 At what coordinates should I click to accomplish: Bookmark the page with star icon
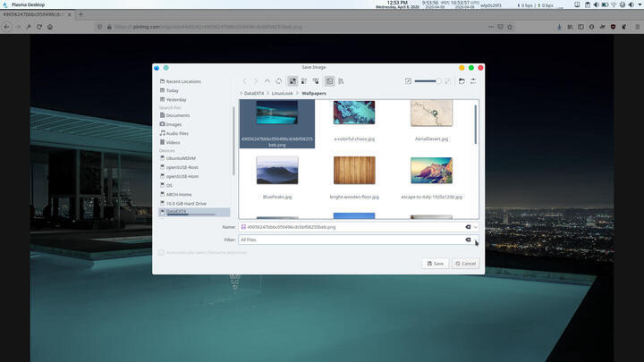[x=510, y=27]
